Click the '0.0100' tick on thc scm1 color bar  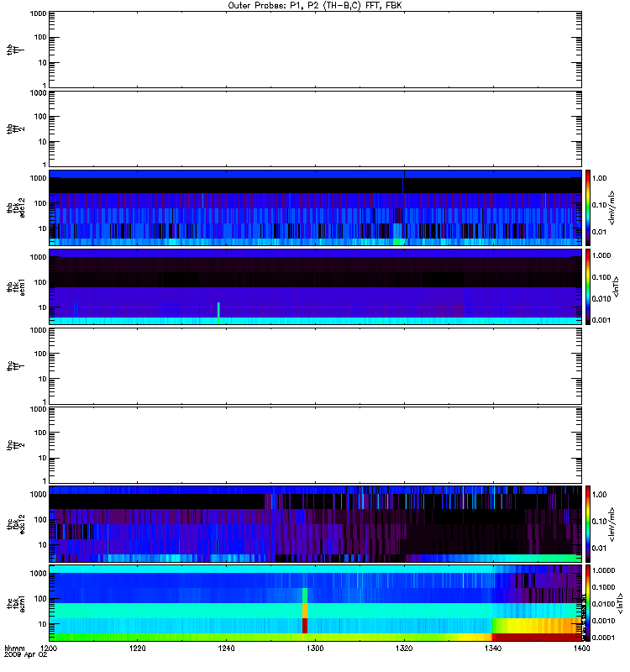point(603,604)
